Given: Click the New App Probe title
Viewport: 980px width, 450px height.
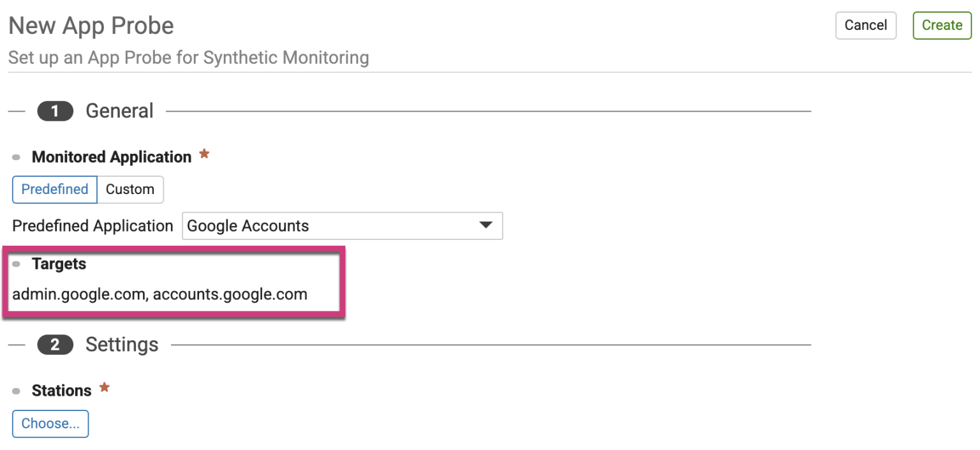Looking at the screenshot, I should pyautogui.click(x=91, y=26).
